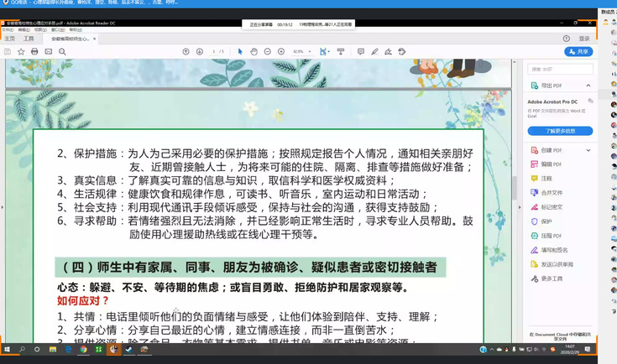Open the 保护 tool in side panel
This screenshot has height=364, width=617.
tap(546, 221)
